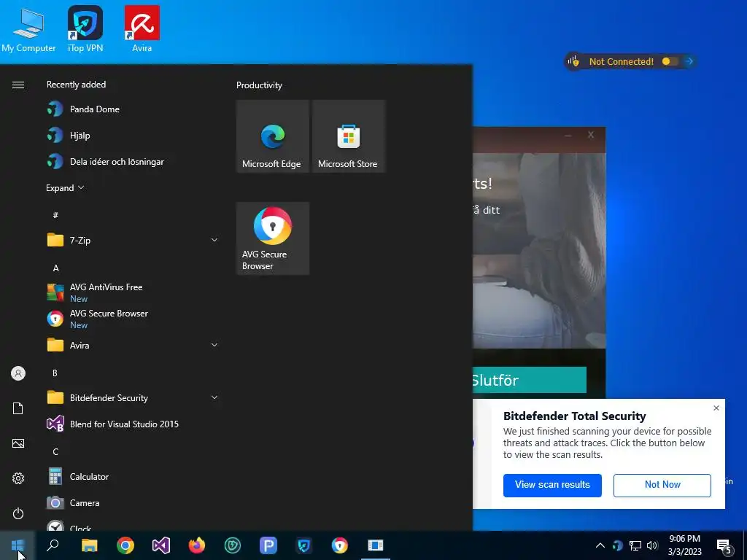747x560 pixels.
Task: Click the Not Connected! status text
Action: click(x=622, y=61)
